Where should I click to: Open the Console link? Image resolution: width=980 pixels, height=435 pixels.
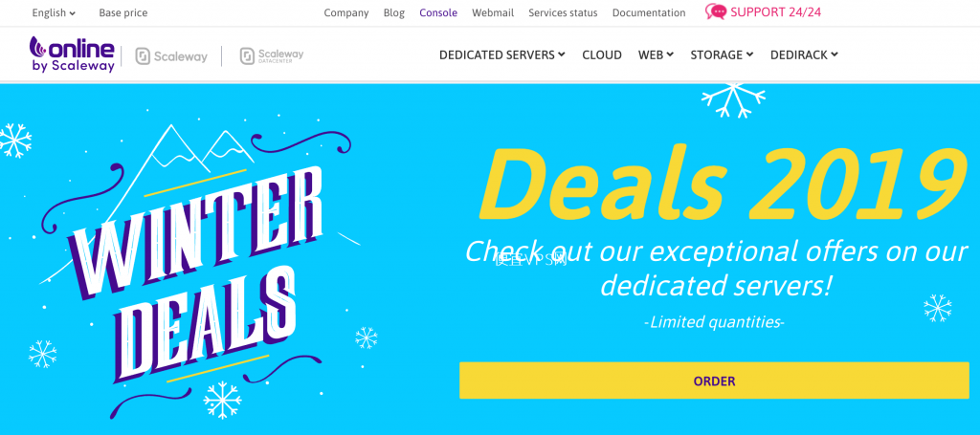pos(438,12)
